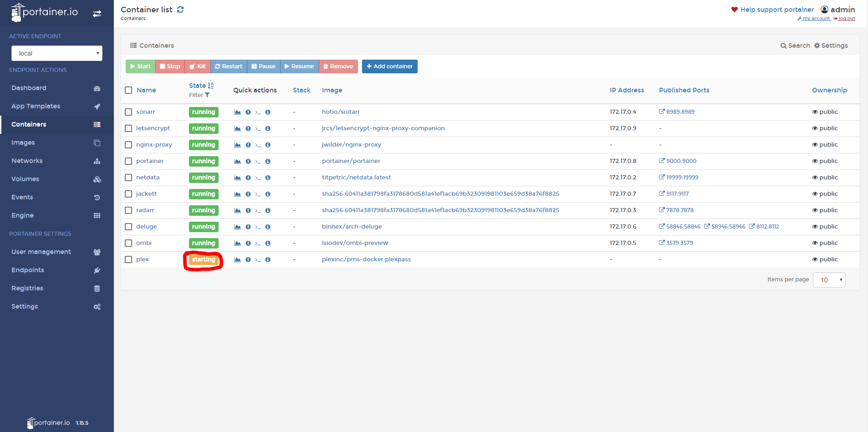Sort containers by Published Ports column

(x=684, y=90)
